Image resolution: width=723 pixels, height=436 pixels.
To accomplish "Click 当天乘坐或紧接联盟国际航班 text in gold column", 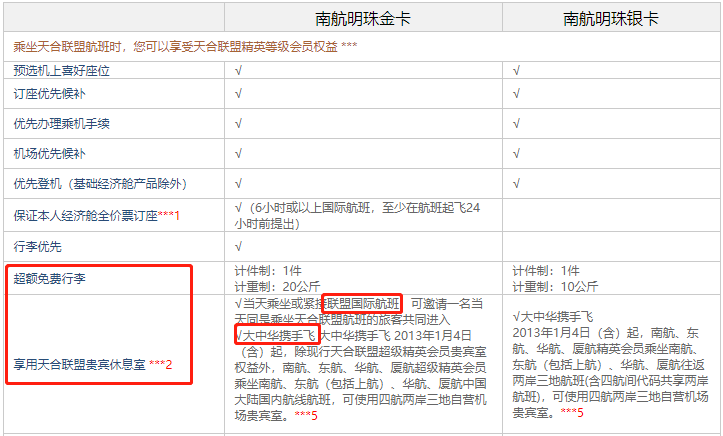I will point(321,304).
